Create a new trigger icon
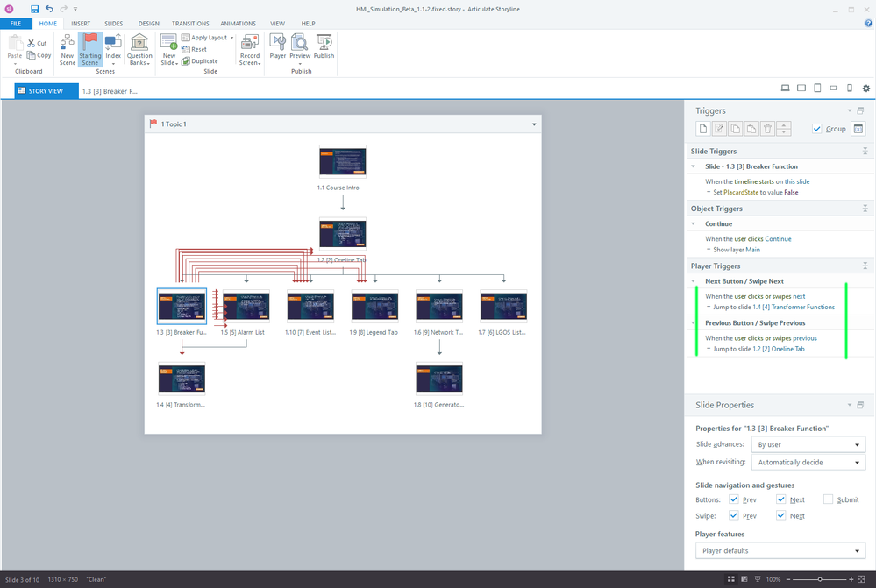Viewport: 876px width, 588px height. click(703, 129)
